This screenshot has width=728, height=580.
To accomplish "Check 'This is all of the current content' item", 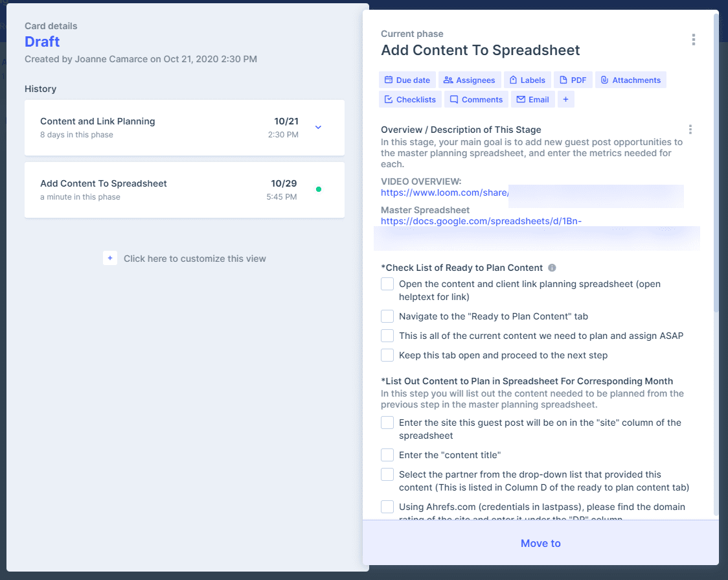I will (387, 336).
